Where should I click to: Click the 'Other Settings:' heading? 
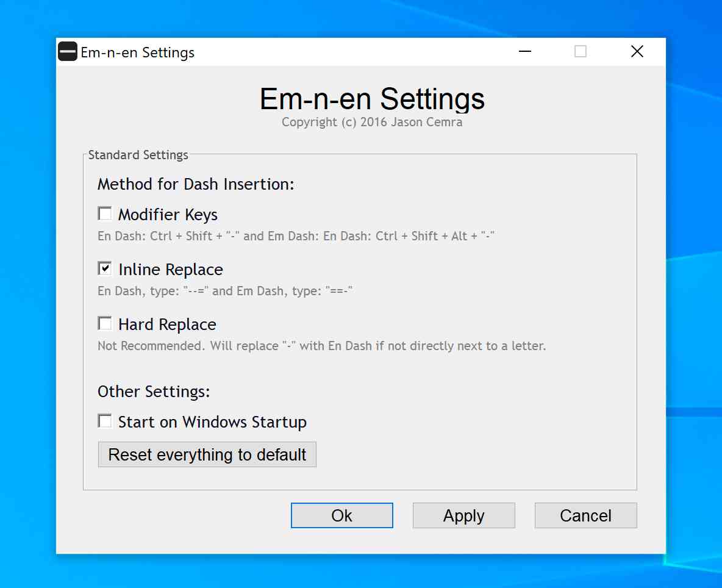pyautogui.click(x=154, y=392)
